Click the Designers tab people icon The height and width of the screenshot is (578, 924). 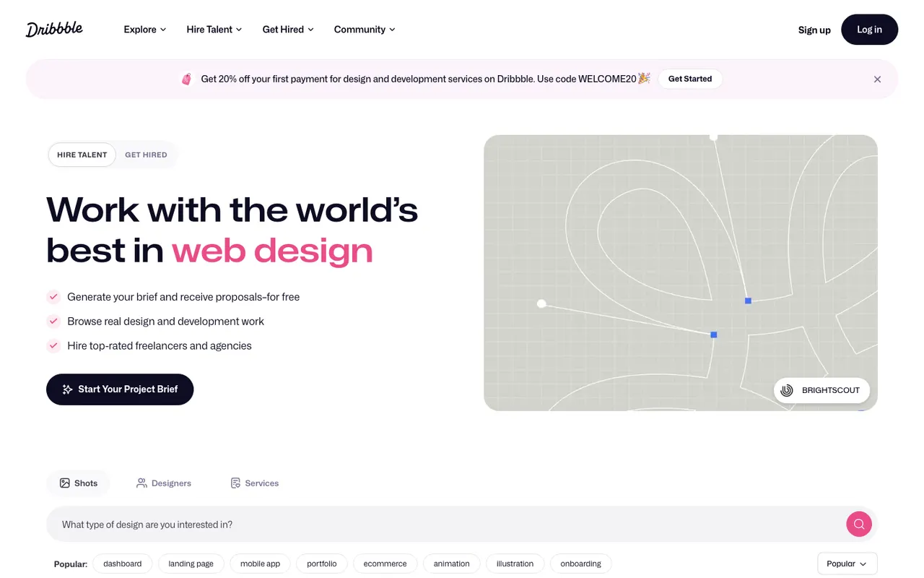click(141, 483)
